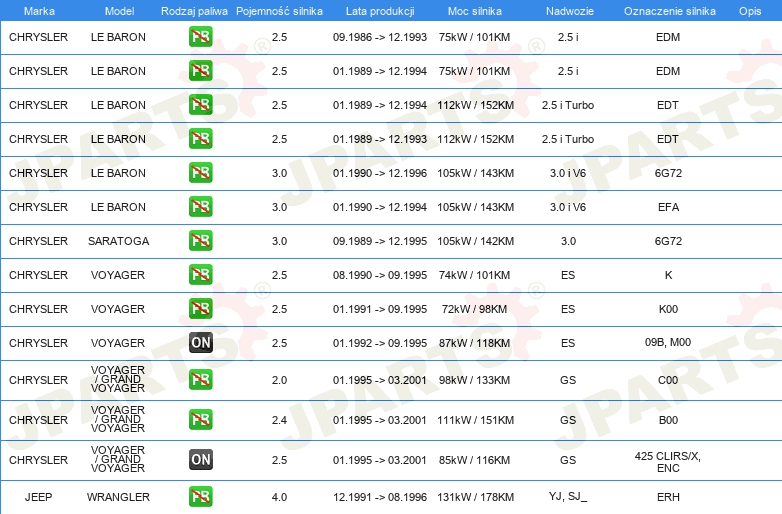Click the 2.4 engine capacity cell
The image size is (782, 514).
click(279, 420)
